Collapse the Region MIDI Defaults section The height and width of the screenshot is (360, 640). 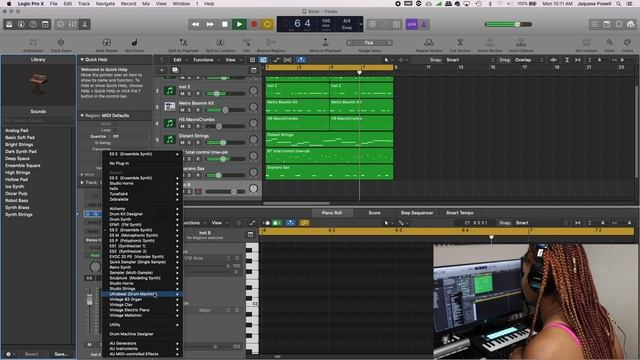tap(82, 116)
